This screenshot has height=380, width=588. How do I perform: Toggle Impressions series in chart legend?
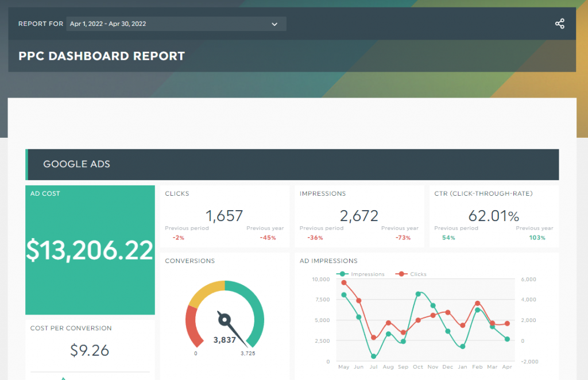(361, 274)
